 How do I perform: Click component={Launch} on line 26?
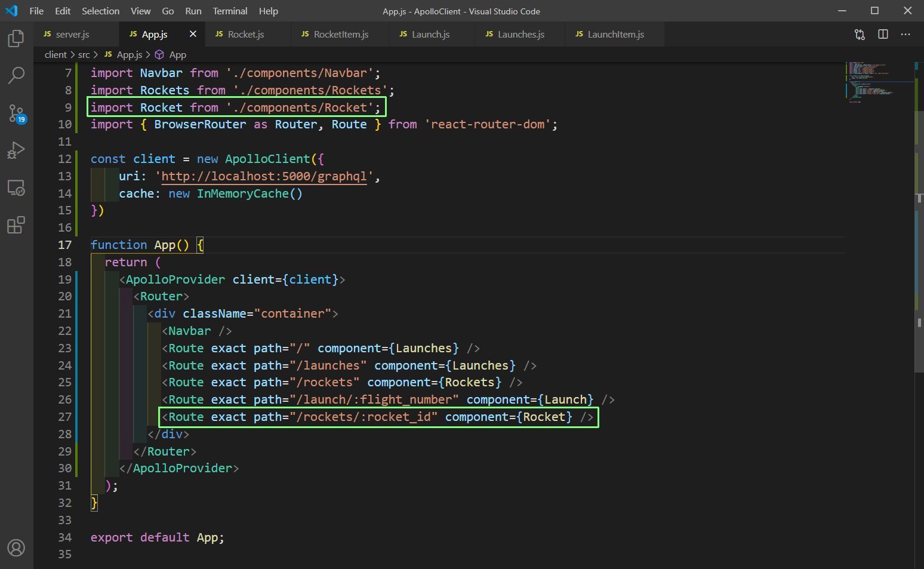coord(530,399)
